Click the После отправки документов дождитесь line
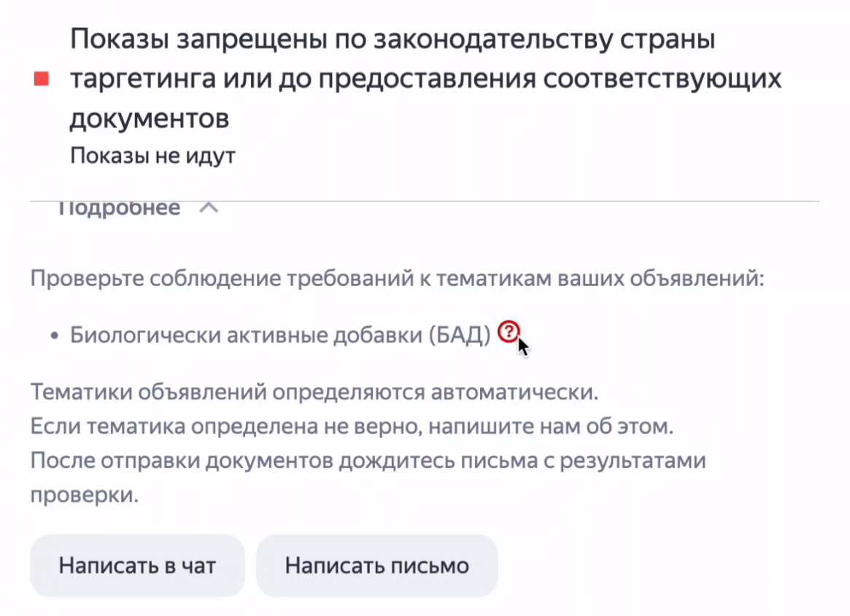The image size is (850, 616). click(368, 461)
